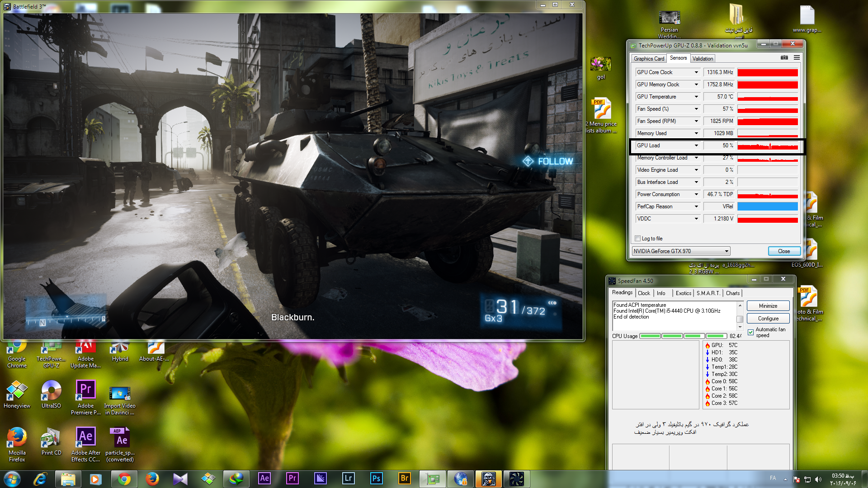868x488 pixels.
Task: Open the volume tray icon
Action: click(818, 479)
